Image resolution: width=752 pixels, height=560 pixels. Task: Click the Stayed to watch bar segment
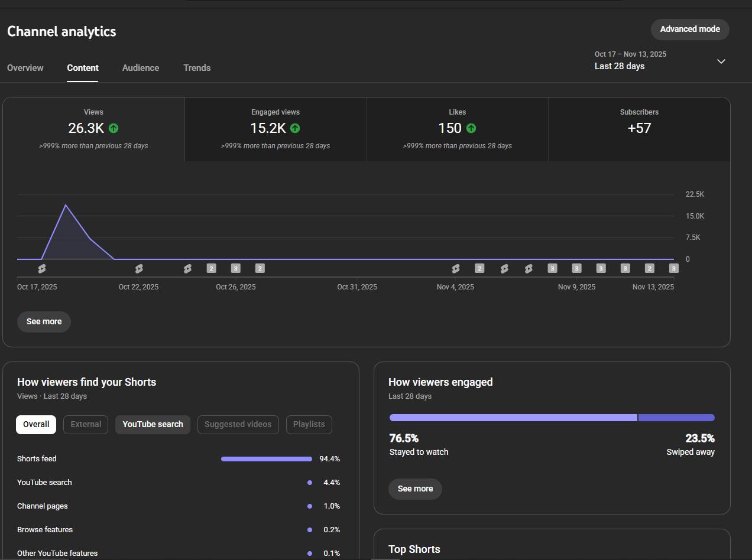(513, 418)
